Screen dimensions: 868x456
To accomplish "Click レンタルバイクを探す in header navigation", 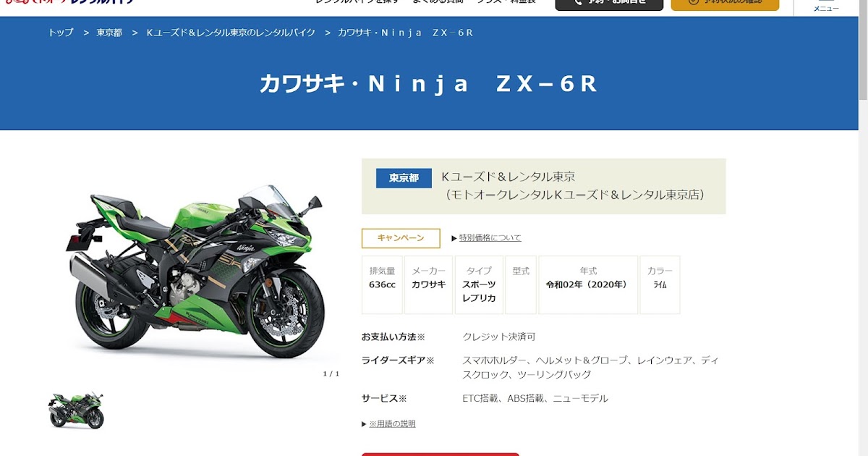I will 357,2.
